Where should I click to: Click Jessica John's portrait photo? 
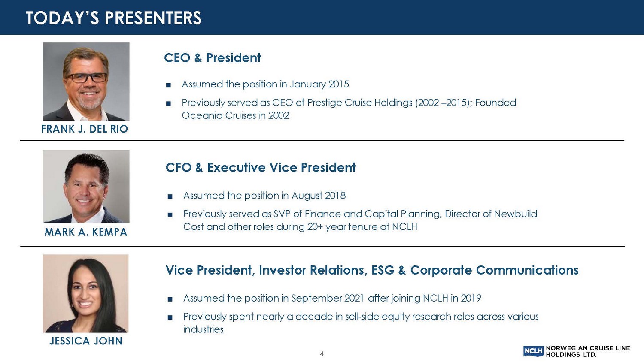[x=86, y=293]
